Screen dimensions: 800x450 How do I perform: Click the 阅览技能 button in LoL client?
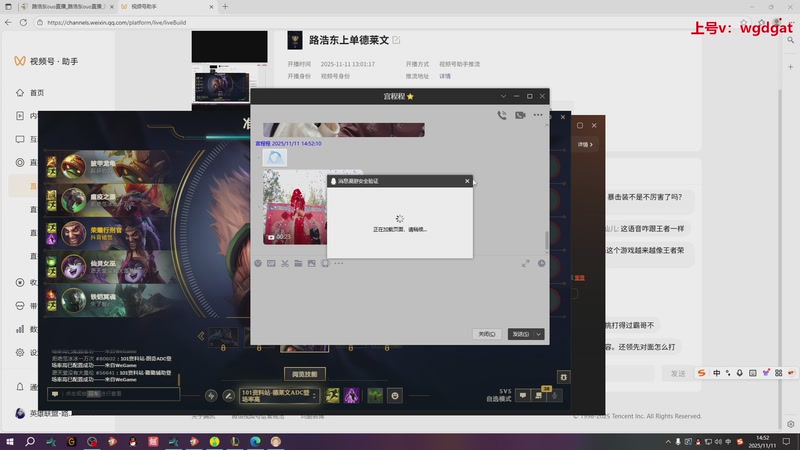click(x=305, y=374)
